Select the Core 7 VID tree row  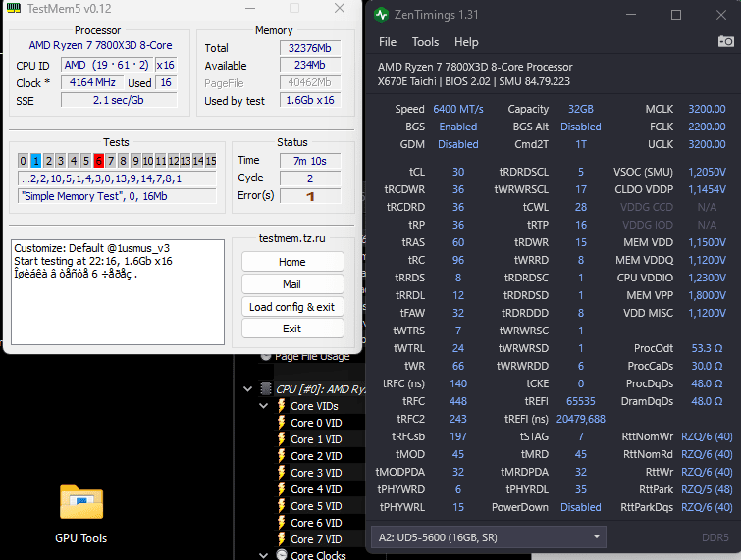pos(316,539)
